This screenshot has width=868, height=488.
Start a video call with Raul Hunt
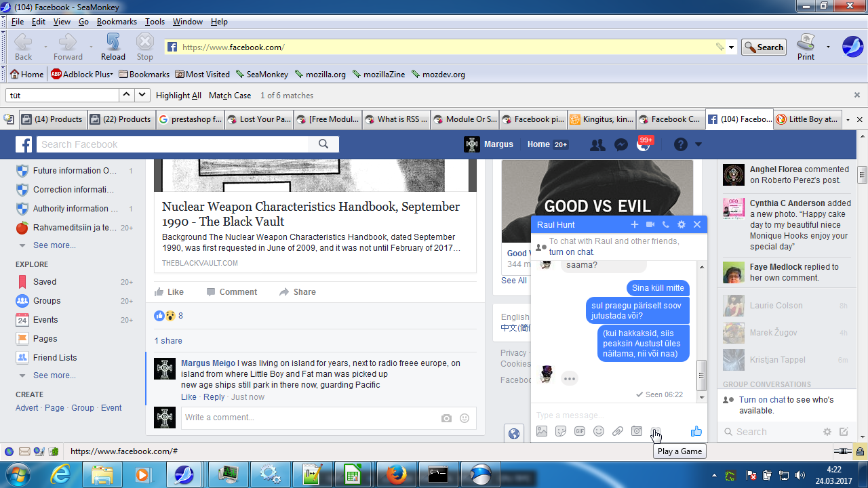[x=650, y=224]
